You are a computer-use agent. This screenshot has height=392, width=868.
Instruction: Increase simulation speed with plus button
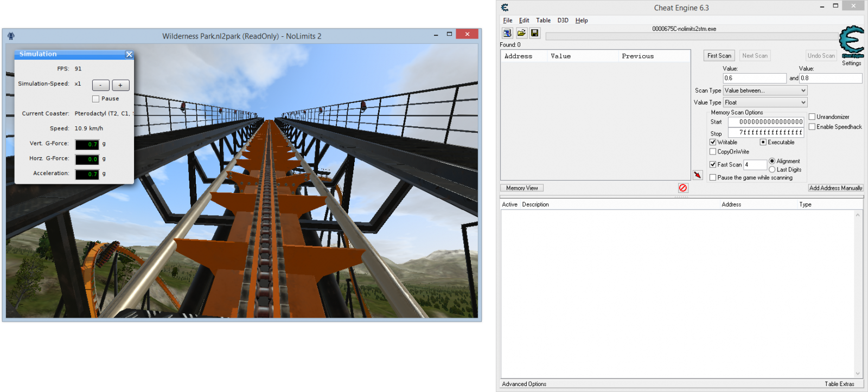120,85
